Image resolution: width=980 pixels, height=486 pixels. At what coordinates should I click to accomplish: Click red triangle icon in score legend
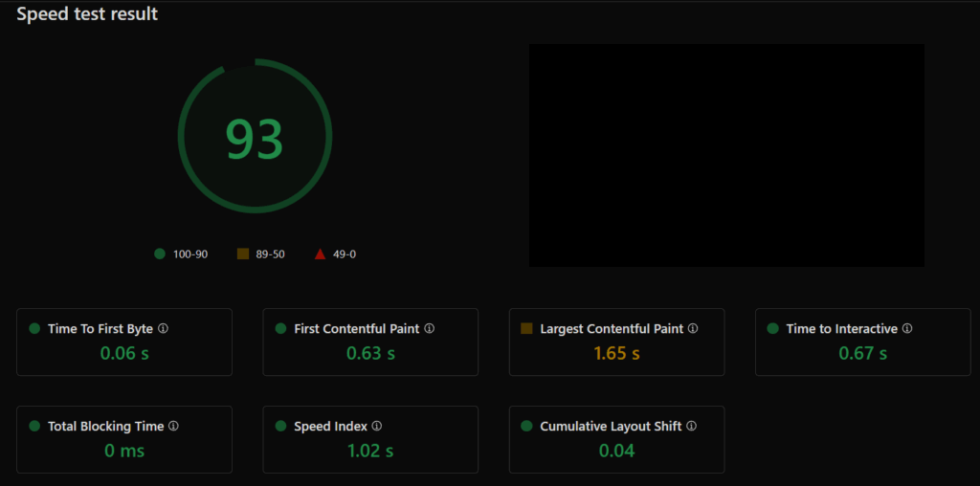click(320, 254)
